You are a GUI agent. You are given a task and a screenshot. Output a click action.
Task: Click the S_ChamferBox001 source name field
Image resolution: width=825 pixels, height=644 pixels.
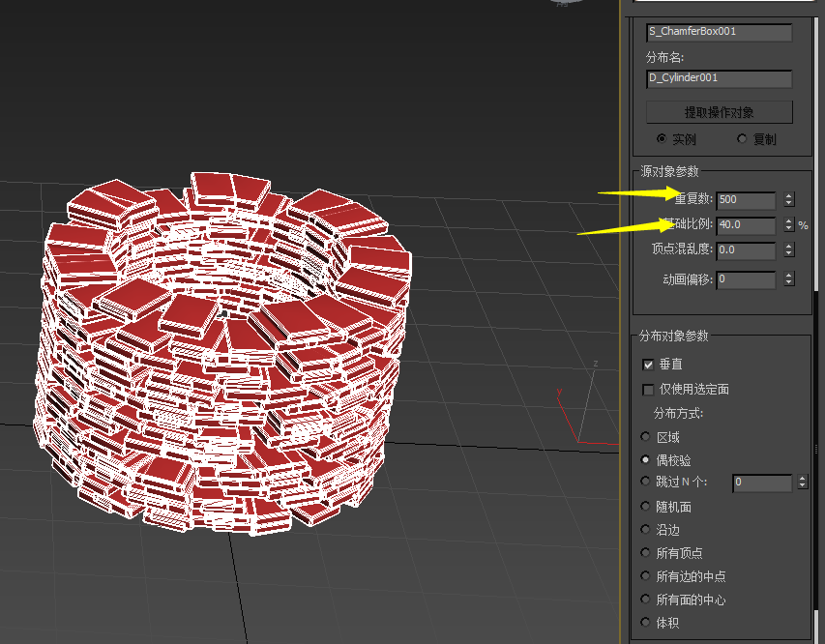click(x=719, y=32)
